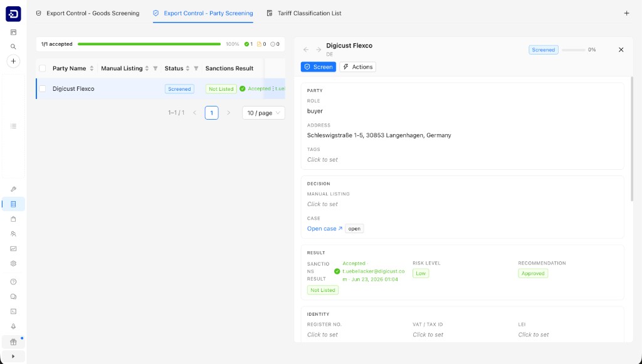Click the Not Listed badge under Result
This screenshot has height=364, width=642.
click(323, 290)
